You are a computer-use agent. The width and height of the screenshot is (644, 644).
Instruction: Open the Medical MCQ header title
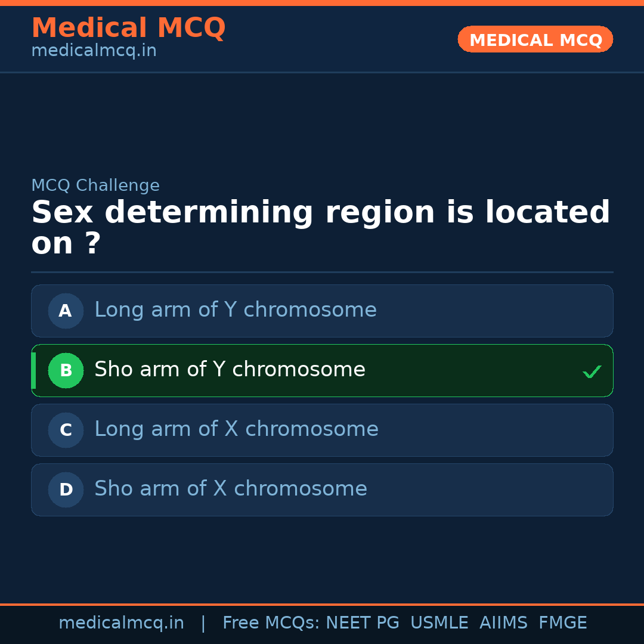(128, 28)
